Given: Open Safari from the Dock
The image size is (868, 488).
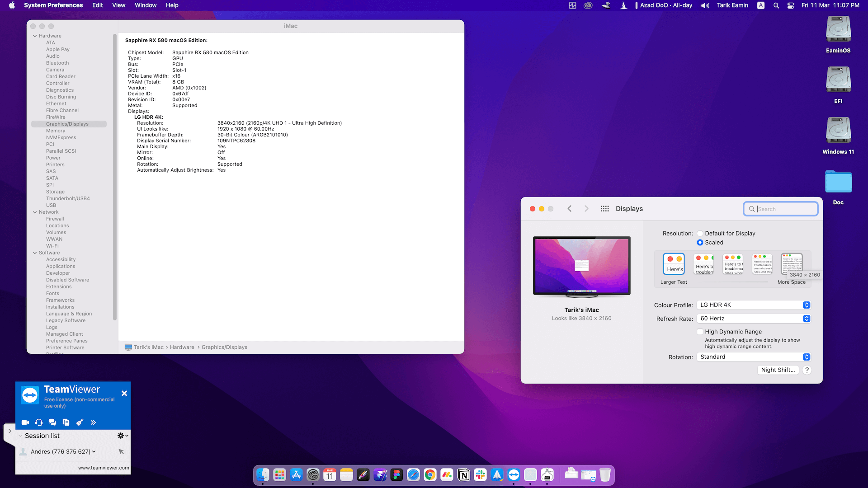Looking at the screenshot, I should tap(413, 475).
